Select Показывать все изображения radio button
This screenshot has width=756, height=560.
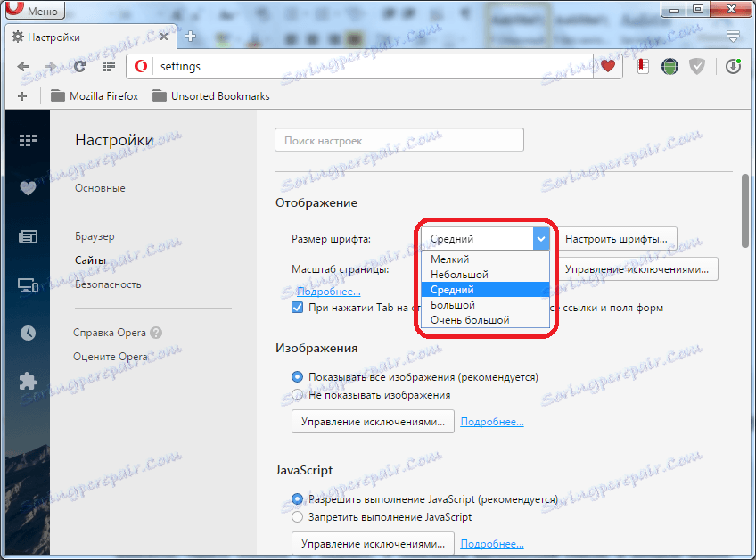click(297, 376)
